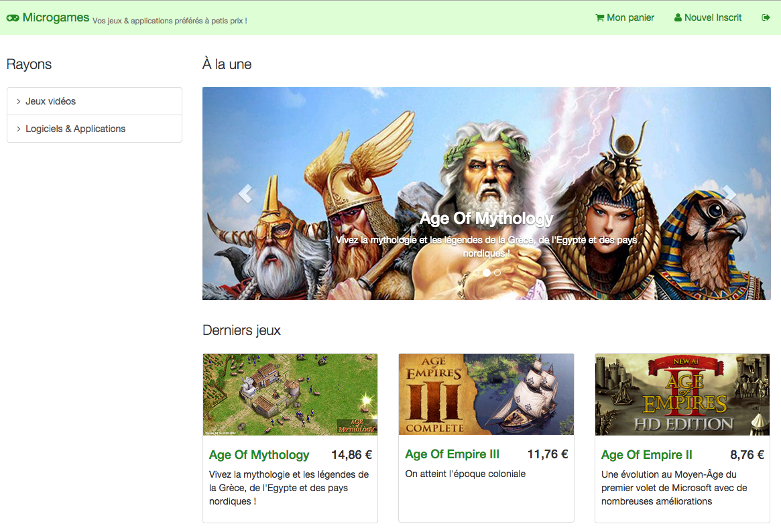Viewport: 781px width, 532px height.
Task: Open the Nouvel Inscrit account menu
Action: [708, 18]
